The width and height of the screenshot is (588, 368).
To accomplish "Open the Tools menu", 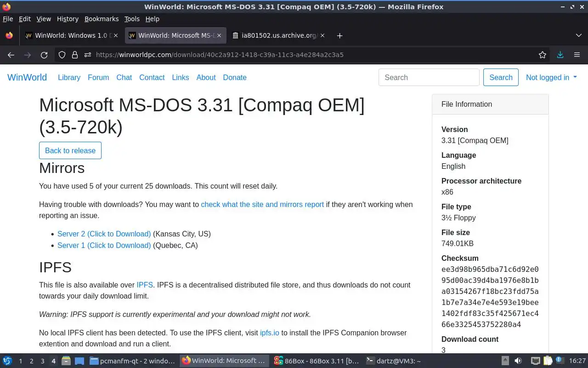I will tap(132, 19).
